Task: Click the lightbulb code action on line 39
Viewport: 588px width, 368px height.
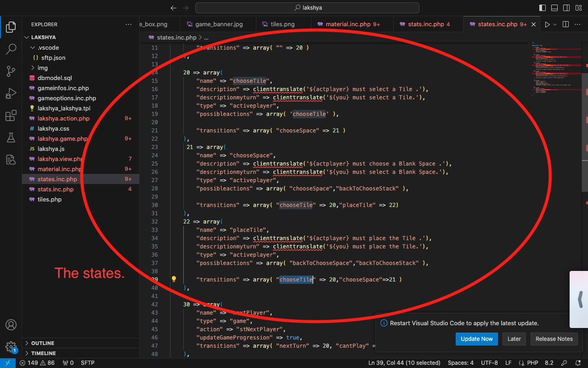Action: [x=174, y=279]
